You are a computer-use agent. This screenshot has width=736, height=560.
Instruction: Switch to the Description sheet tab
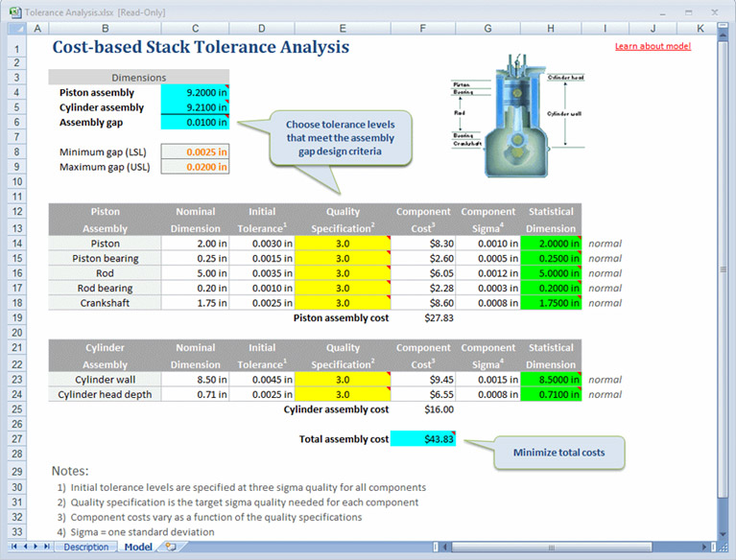tap(85, 547)
